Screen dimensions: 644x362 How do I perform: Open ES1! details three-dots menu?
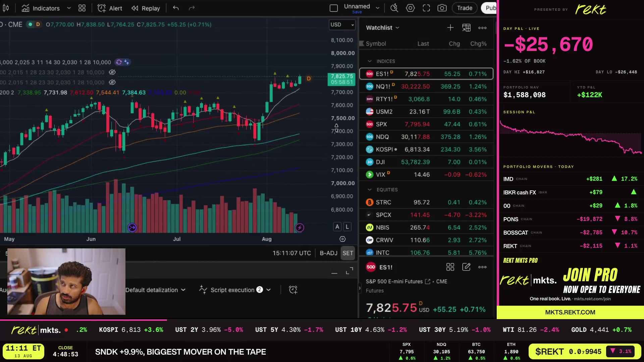482,267
